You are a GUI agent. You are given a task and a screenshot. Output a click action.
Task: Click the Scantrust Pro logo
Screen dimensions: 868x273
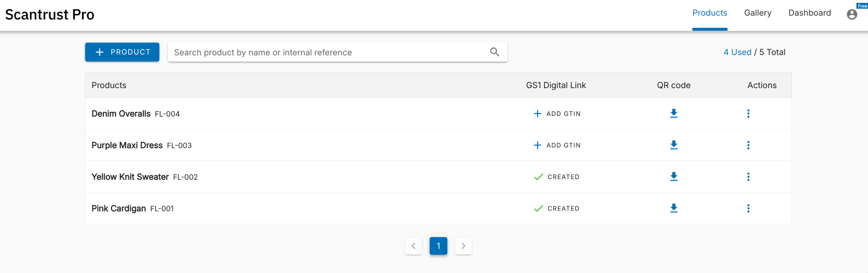click(50, 15)
